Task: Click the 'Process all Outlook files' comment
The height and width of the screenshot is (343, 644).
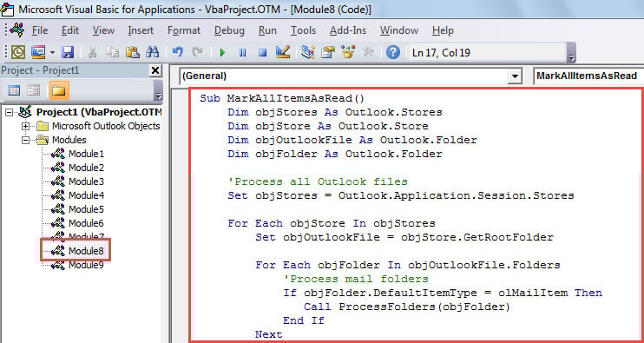Action: pyautogui.click(x=318, y=181)
